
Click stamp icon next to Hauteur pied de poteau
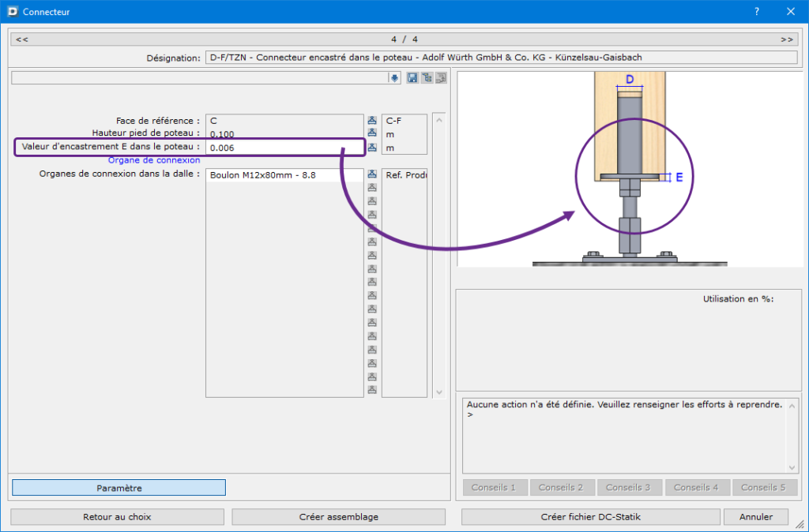[x=372, y=134]
